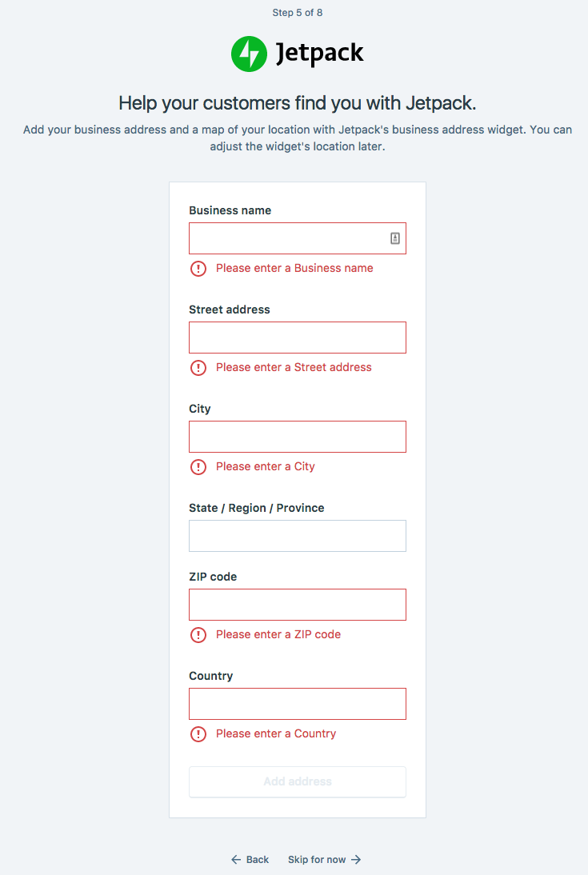Click the ZIP code error warning icon
Screen dimensions: 588x875
tap(198, 635)
